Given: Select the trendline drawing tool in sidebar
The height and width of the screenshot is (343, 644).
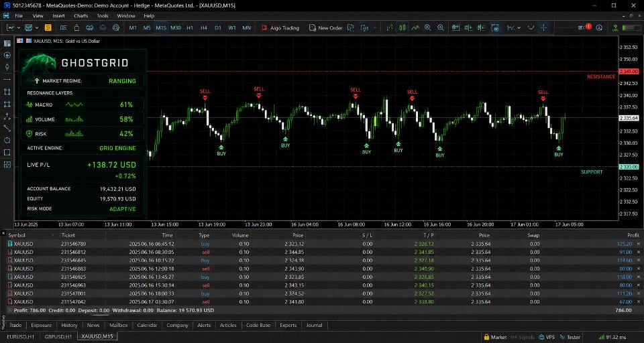Looking at the screenshot, I should (x=7, y=129).
